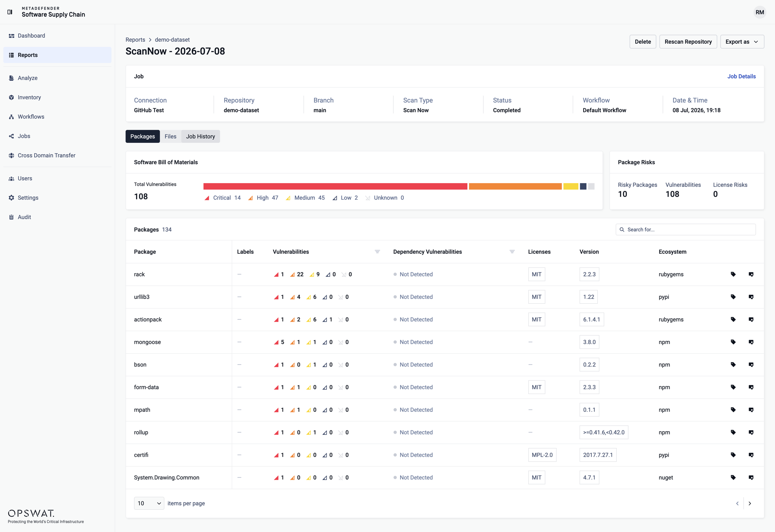Click the label tag icon for certifi

pos(733,455)
